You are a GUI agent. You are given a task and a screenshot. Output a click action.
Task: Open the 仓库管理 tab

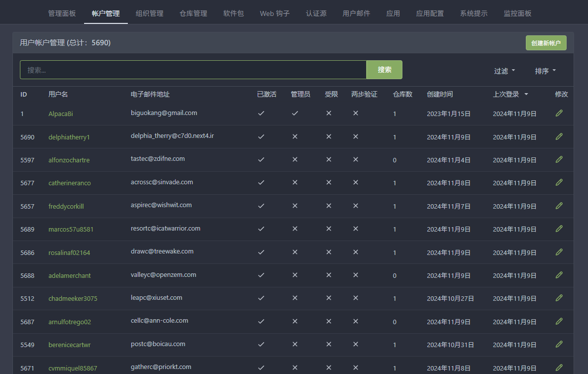click(194, 13)
